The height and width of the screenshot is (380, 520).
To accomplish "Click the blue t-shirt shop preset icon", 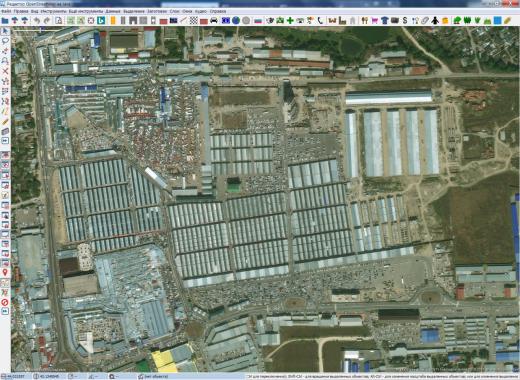I will (385, 21).
